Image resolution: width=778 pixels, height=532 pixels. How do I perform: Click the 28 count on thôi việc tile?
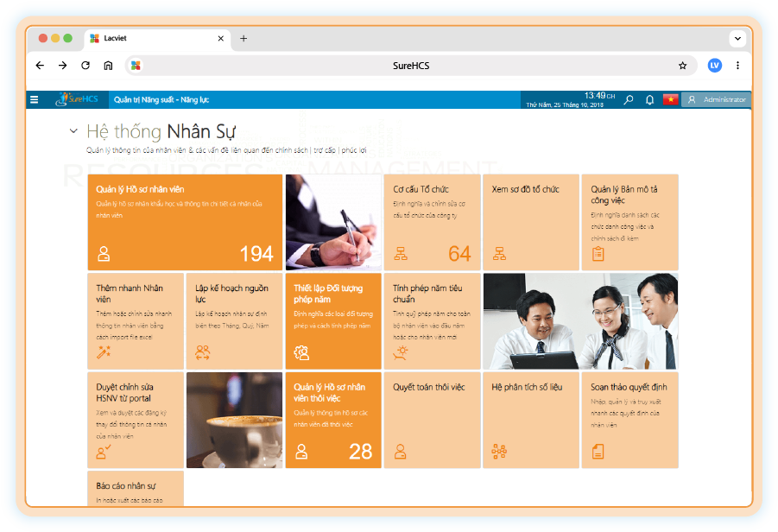(x=360, y=452)
